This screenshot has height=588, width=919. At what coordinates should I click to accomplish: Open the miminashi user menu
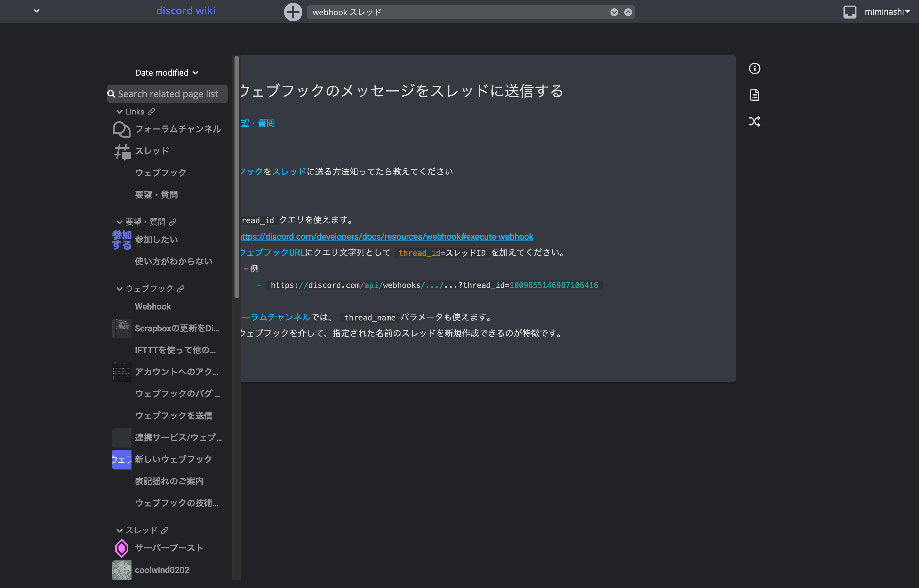point(886,12)
